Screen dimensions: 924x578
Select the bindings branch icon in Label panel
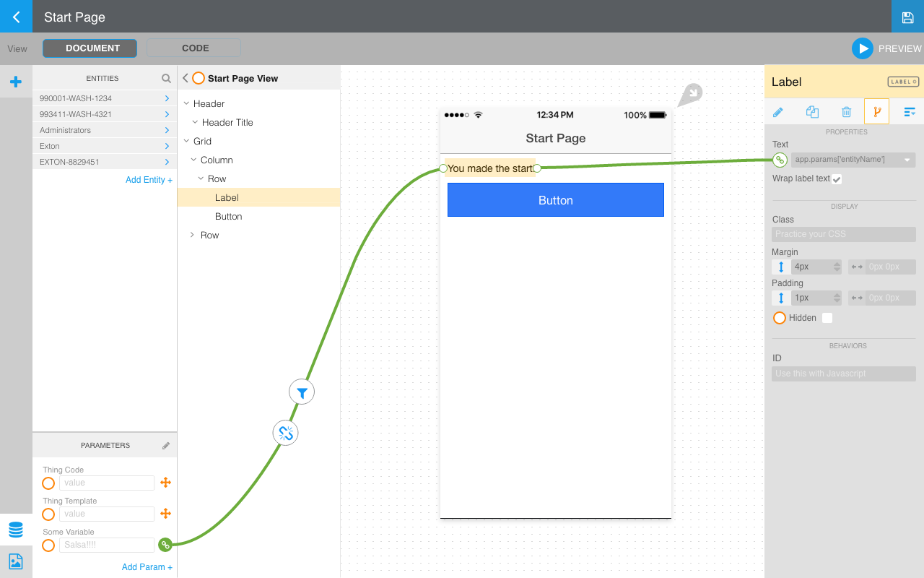click(x=877, y=112)
